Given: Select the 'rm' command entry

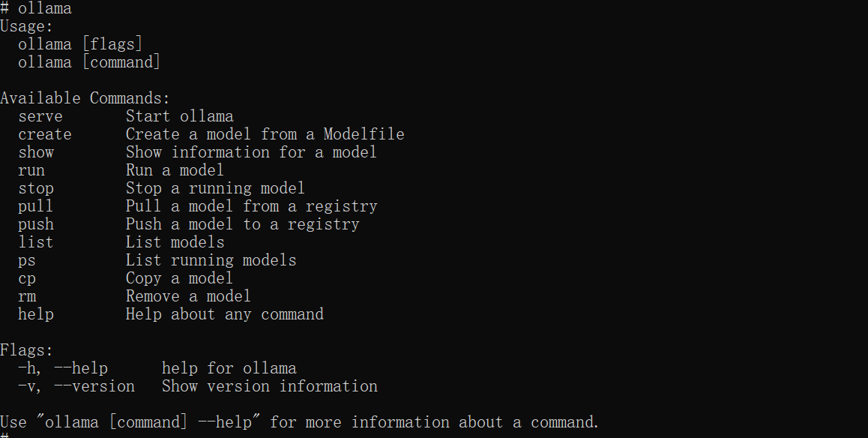Looking at the screenshot, I should pyautogui.click(x=27, y=297).
